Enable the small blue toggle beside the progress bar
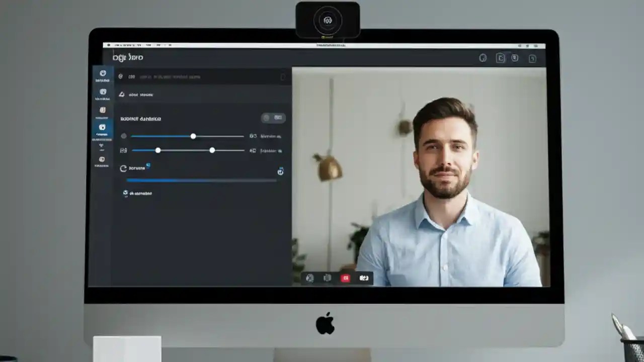This screenshot has width=644, height=362. tap(280, 171)
